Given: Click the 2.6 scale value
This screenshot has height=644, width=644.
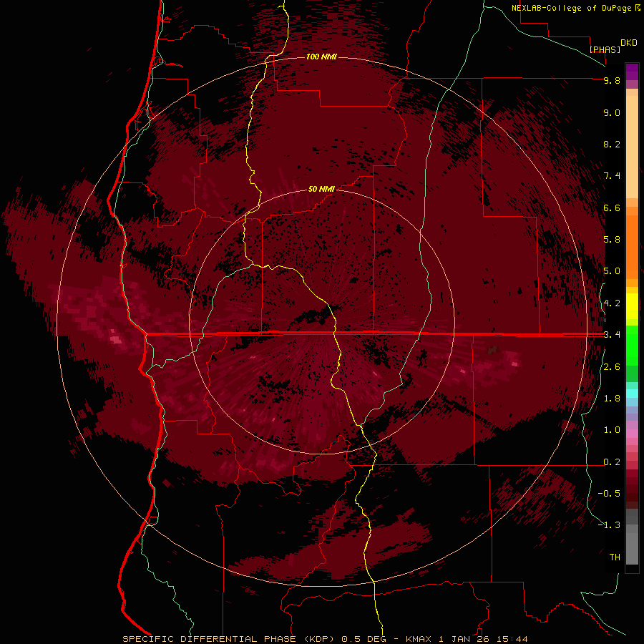Looking at the screenshot, I should coord(612,367).
